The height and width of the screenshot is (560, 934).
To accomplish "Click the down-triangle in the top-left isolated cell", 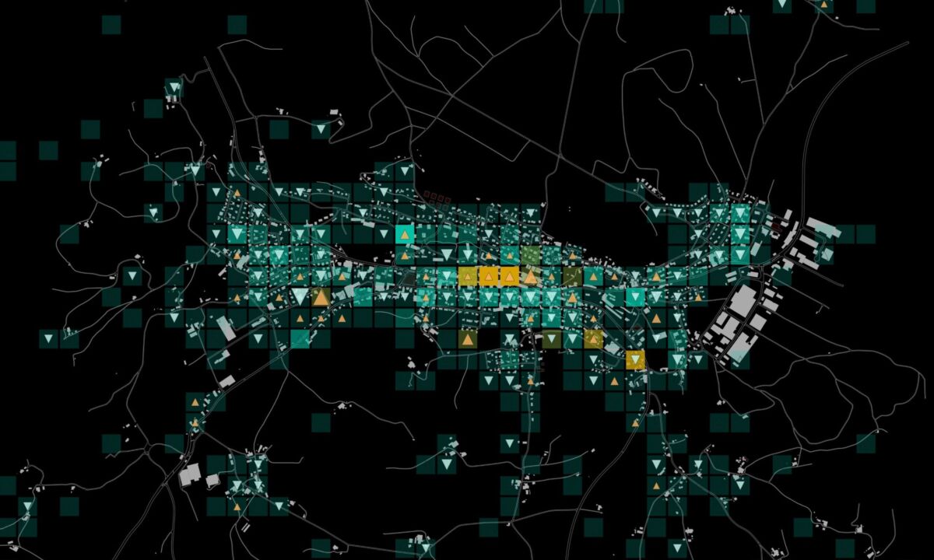I will pos(174,88).
